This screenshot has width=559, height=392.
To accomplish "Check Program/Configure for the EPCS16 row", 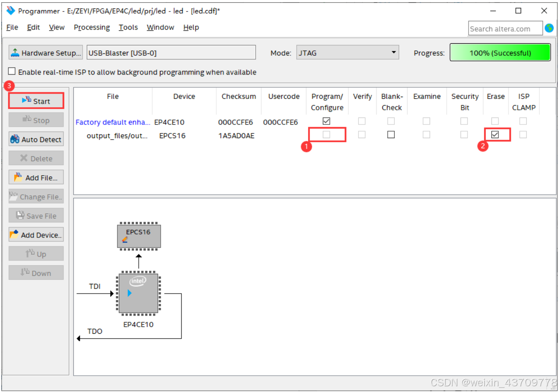I will point(326,135).
